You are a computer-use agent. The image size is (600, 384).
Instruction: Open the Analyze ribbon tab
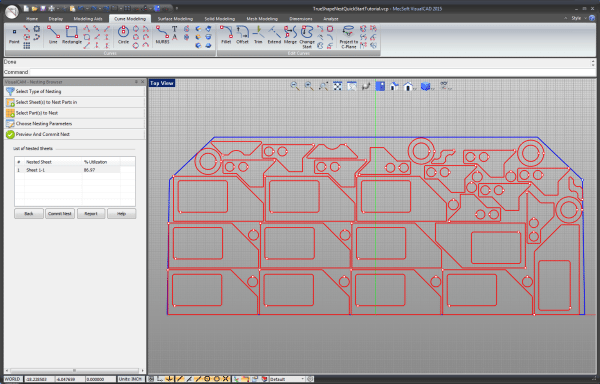click(x=331, y=19)
